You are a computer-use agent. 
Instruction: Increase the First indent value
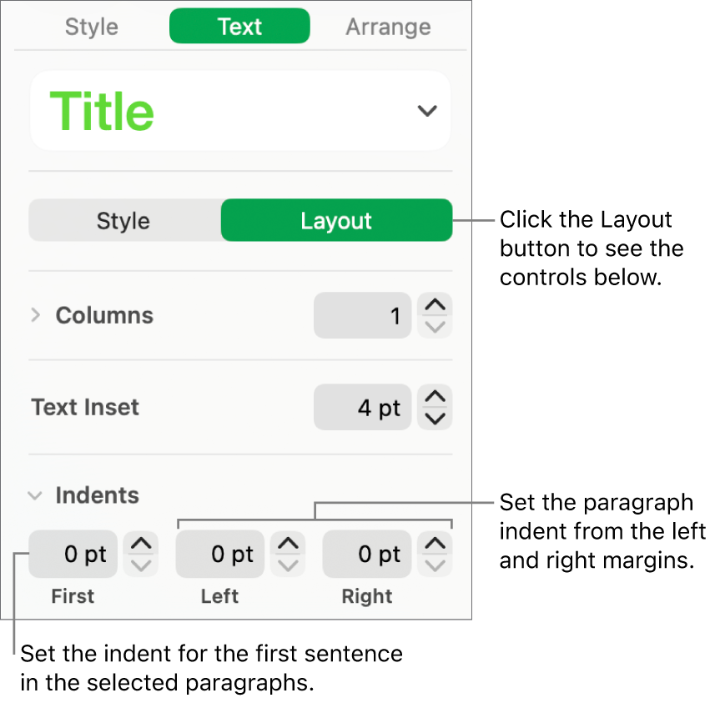pyautogui.click(x=141, y=545)
